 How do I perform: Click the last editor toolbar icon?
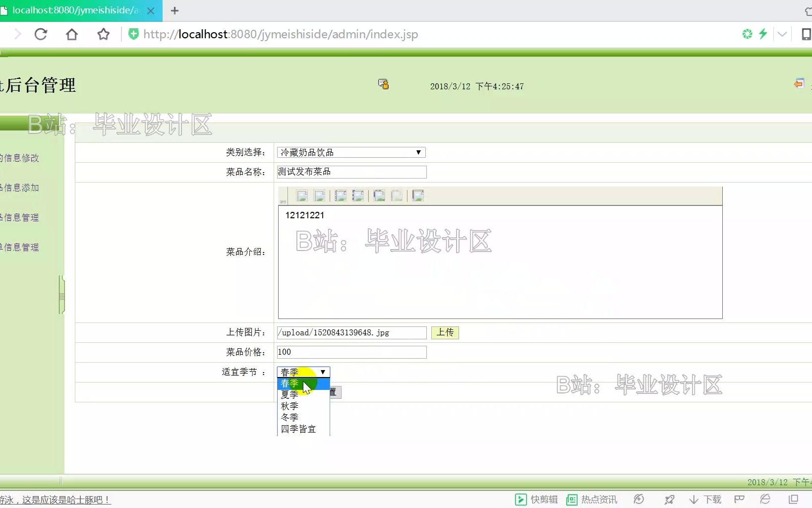tap(418, 195)
